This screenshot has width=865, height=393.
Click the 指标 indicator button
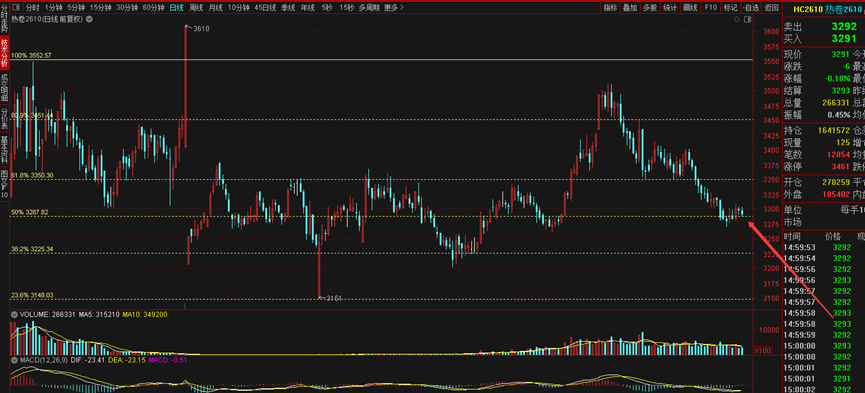click(x=610, y=8)
